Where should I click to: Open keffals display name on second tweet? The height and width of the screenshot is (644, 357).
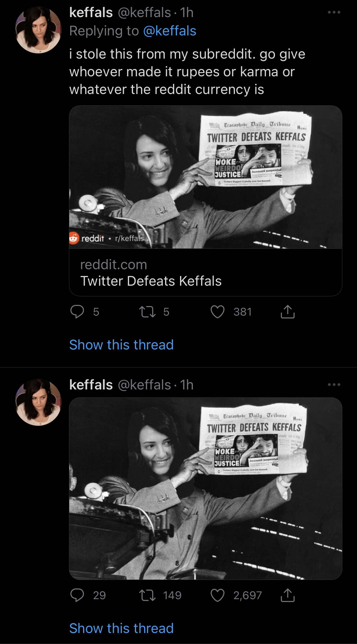(x=91, y=385)
